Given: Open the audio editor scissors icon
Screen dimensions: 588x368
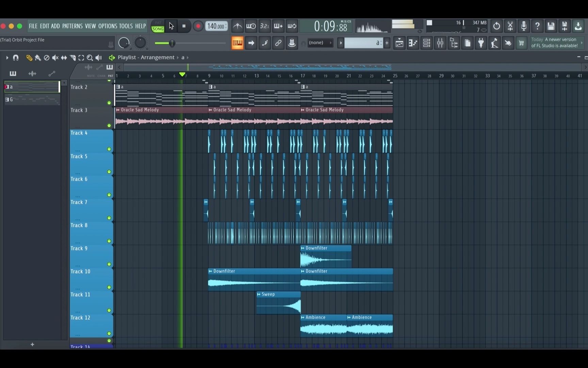Looking at the screenshot, I should [510, 26].
